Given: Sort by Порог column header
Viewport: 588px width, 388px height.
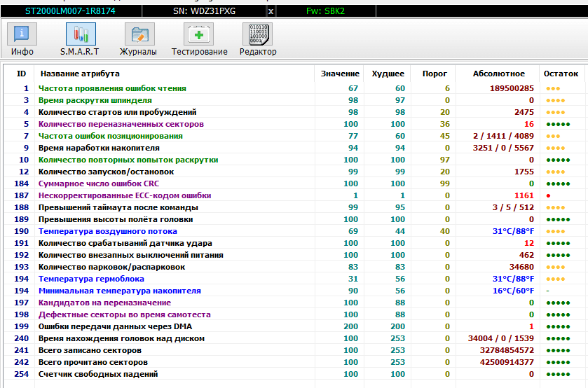Looking at the screenshot, I should pos(435,74).
